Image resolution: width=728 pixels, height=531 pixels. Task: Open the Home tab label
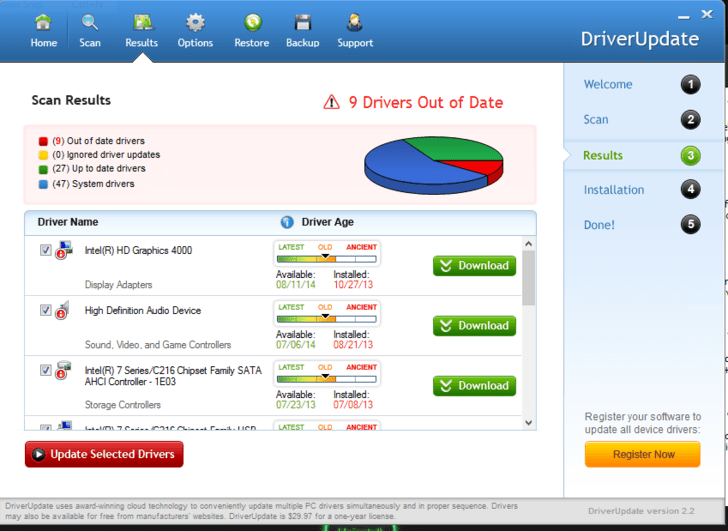pos(44,43)
